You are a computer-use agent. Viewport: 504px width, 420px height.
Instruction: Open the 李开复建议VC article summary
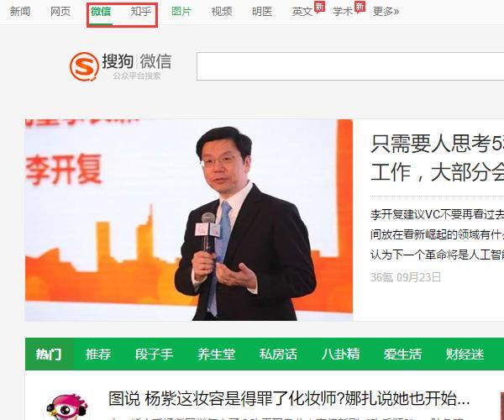tap(437, 234)
